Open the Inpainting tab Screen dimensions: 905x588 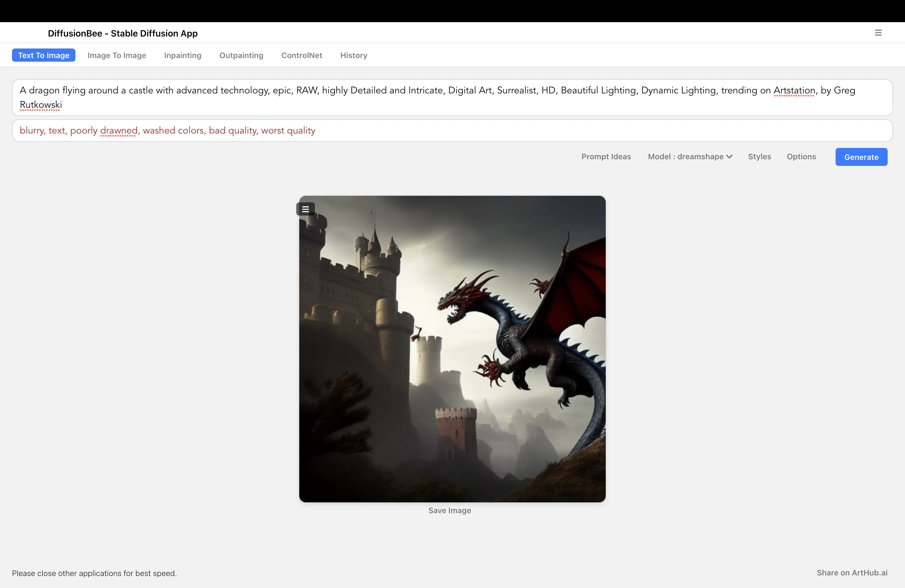(183, 55)
